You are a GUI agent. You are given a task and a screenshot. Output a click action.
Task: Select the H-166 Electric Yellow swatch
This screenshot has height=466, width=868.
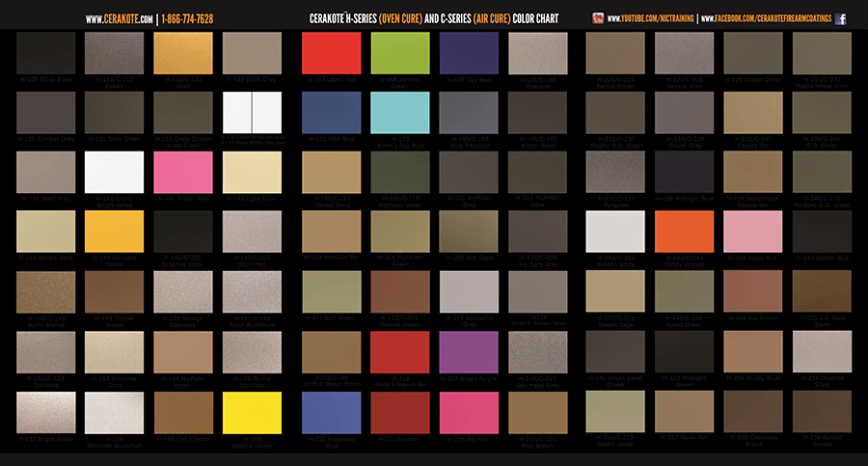pyautogui.click(x=252, y=413)
